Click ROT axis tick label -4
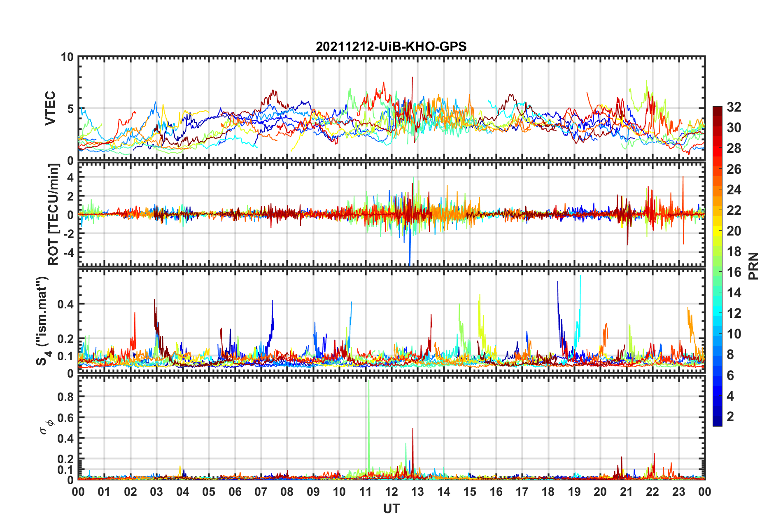 (69, 252)
